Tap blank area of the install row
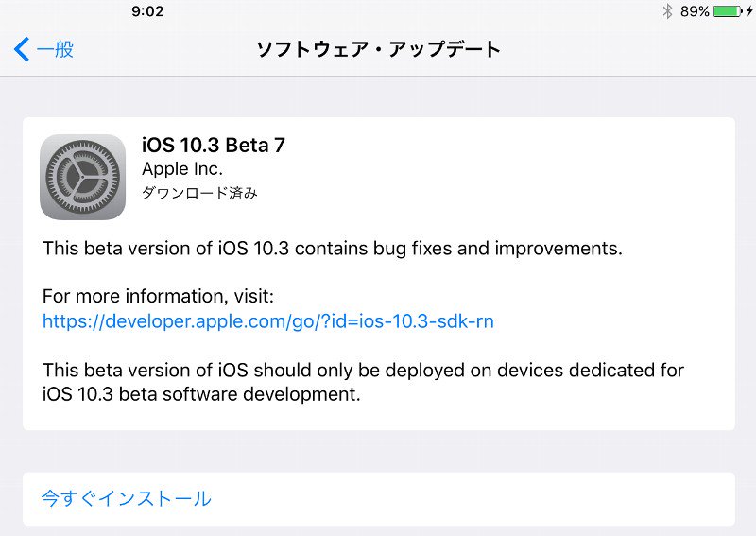756x536 pixels. coord(472,499)
